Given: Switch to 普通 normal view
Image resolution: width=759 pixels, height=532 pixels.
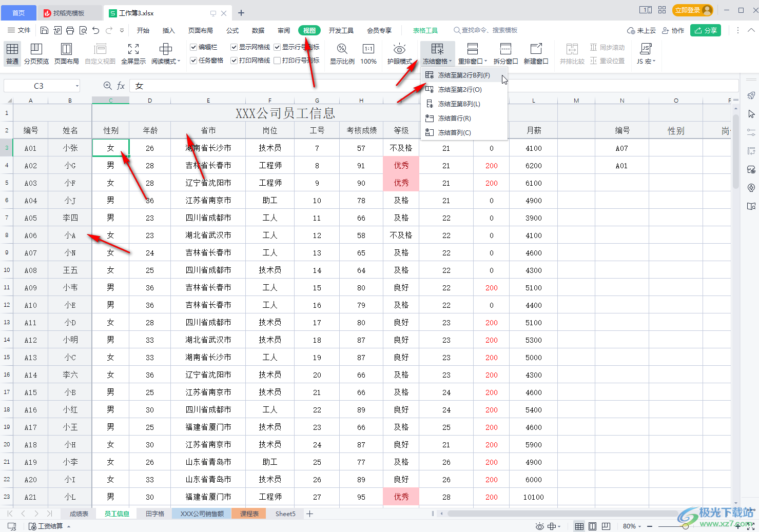Looking at the screenshot, I should tap(12, 54).
